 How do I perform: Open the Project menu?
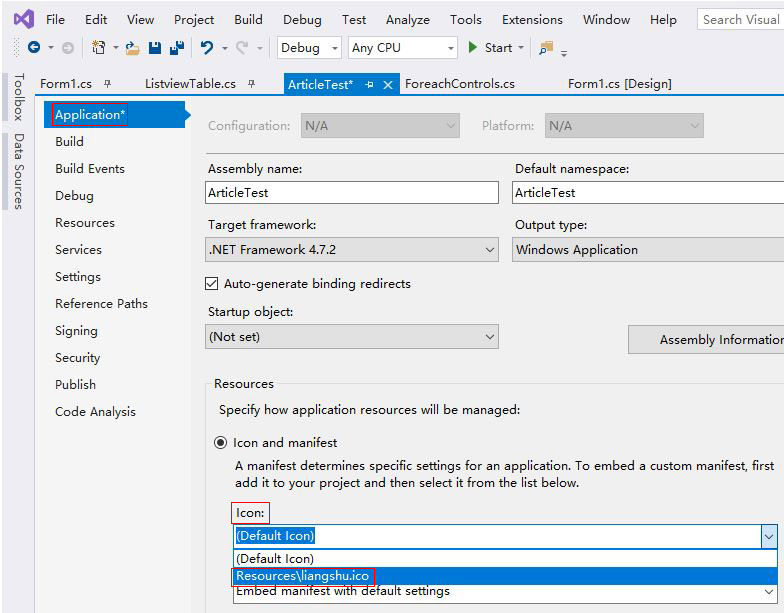194,20
